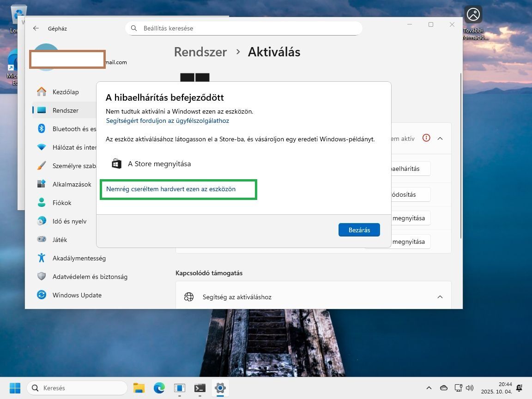
Task: Click the Fiókok person icon
Action: [x=42, y=203]
